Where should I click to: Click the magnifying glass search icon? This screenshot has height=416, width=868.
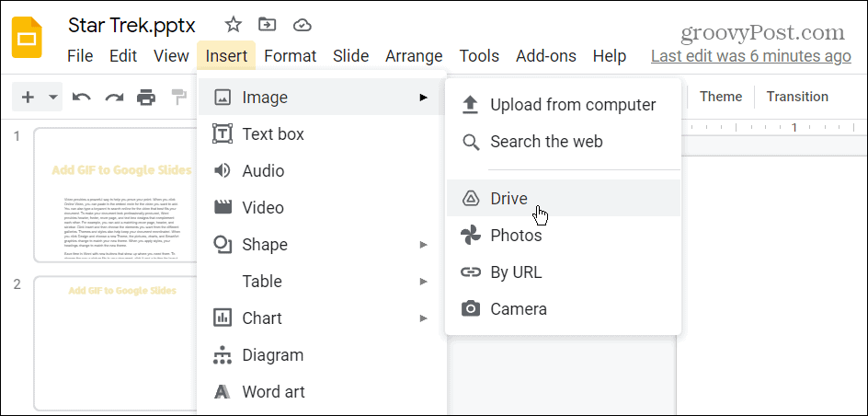pos(471,143)
